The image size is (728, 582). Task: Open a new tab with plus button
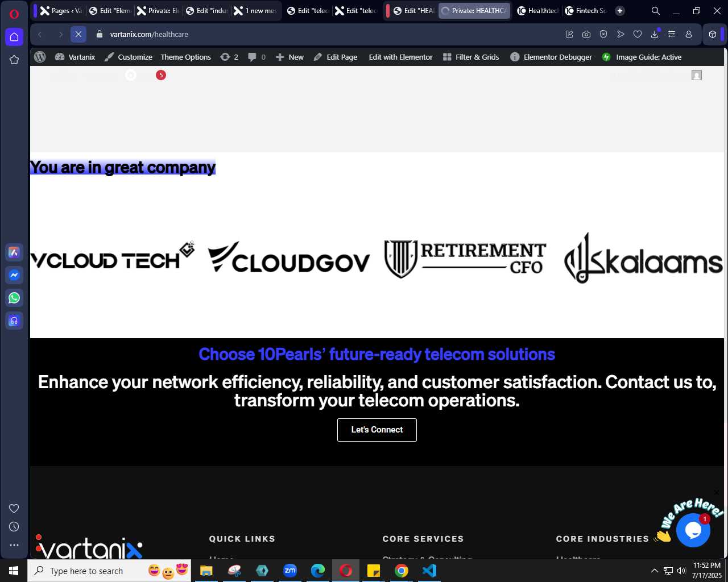[620, 11]
